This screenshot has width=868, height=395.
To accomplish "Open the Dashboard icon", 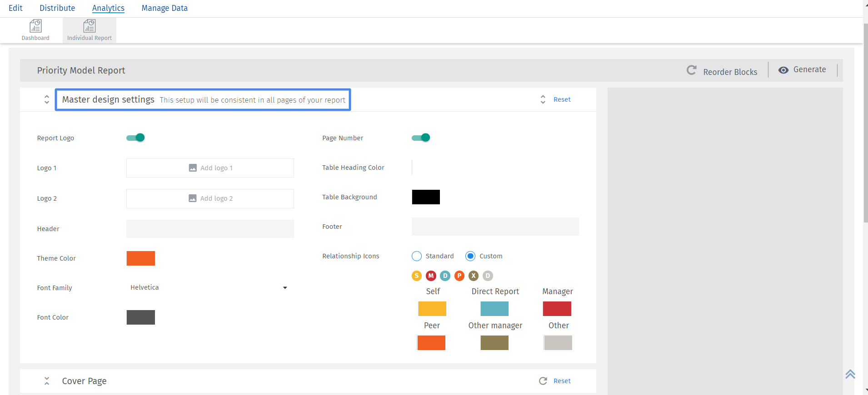I will click(x=35, y=26).
